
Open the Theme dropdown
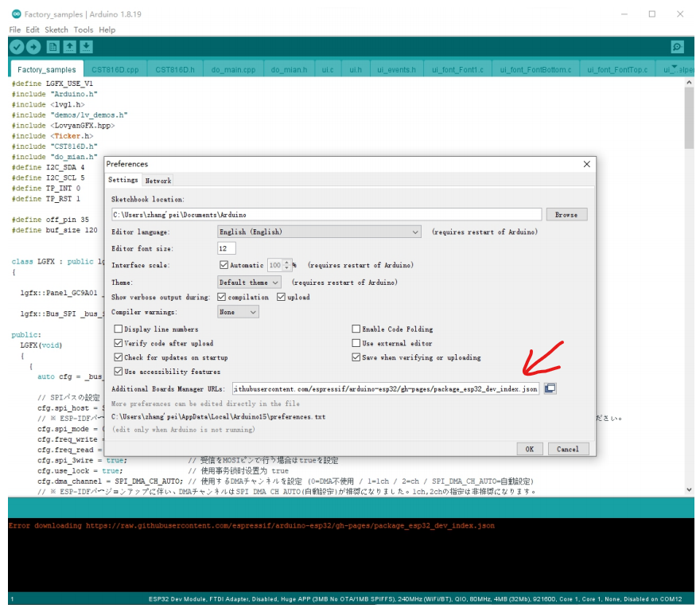coord(249,283)
